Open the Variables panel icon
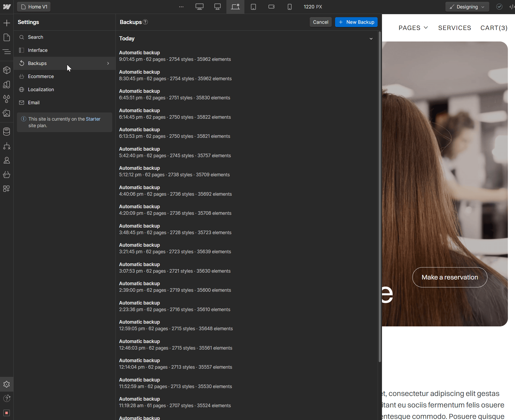Screen dimensions: 515x420 pos(7,85)
